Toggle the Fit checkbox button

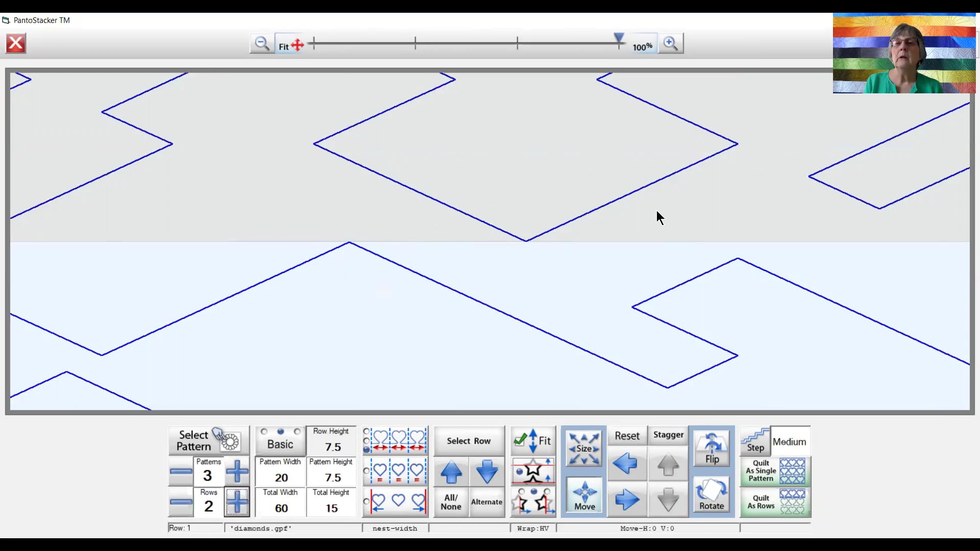click(x=533, y=441)
